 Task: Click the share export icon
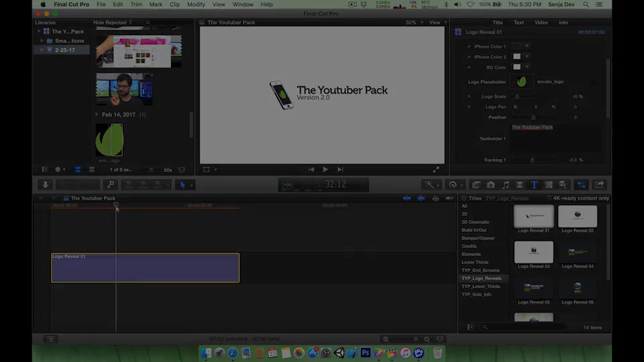pyautogui.click(x=600, y=185)
